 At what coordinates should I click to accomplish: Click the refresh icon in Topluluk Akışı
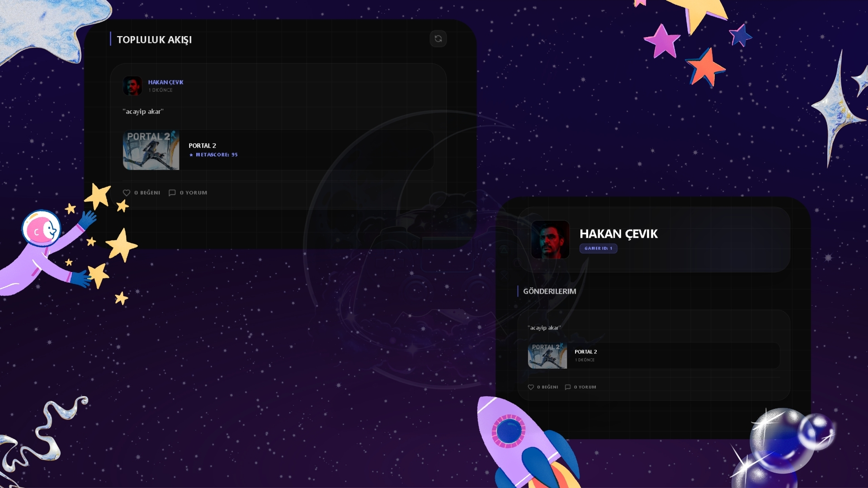438,39
